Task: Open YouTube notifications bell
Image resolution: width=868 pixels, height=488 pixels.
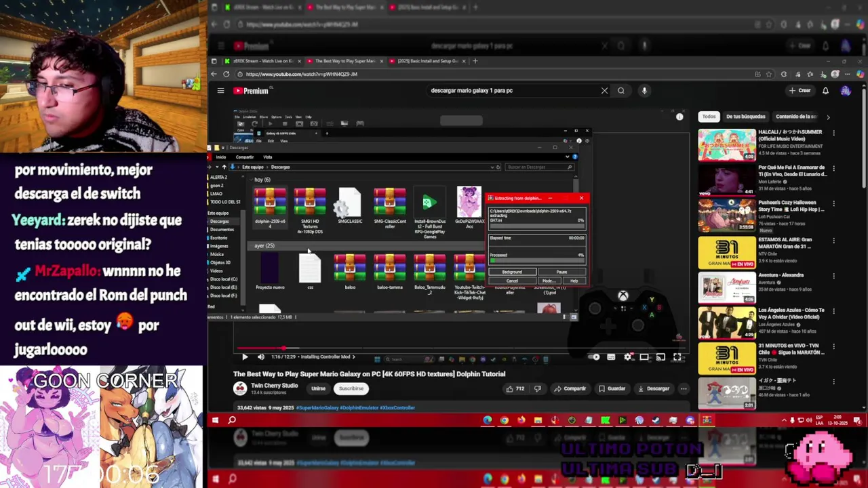Action: tap(825, 91)
